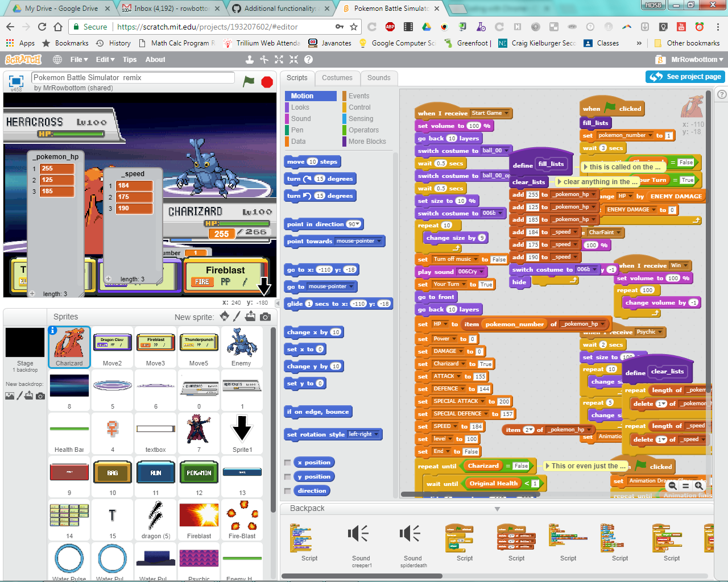Viewport: 728px width, 582px height.
Task: Open File menu
Action: 79,59
